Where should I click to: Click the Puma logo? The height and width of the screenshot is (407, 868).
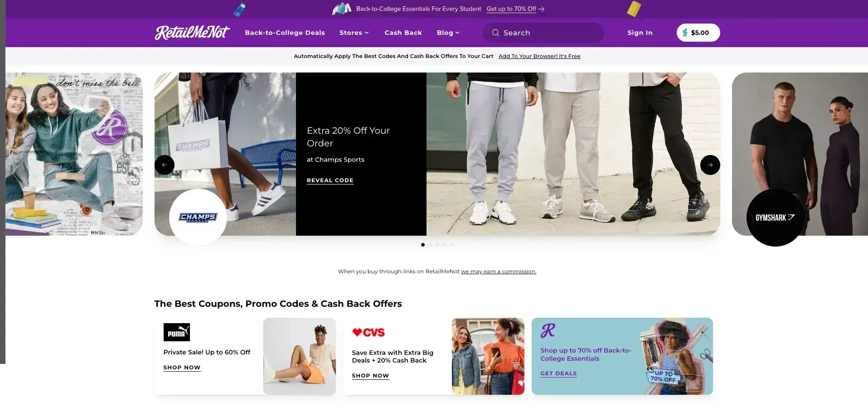click(x=177, y=332)
